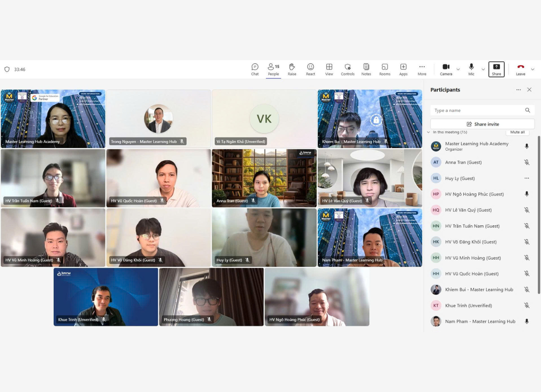Click the Mute all button
Viewport: 541px width, 392px height.
click(x=517, y=132)
